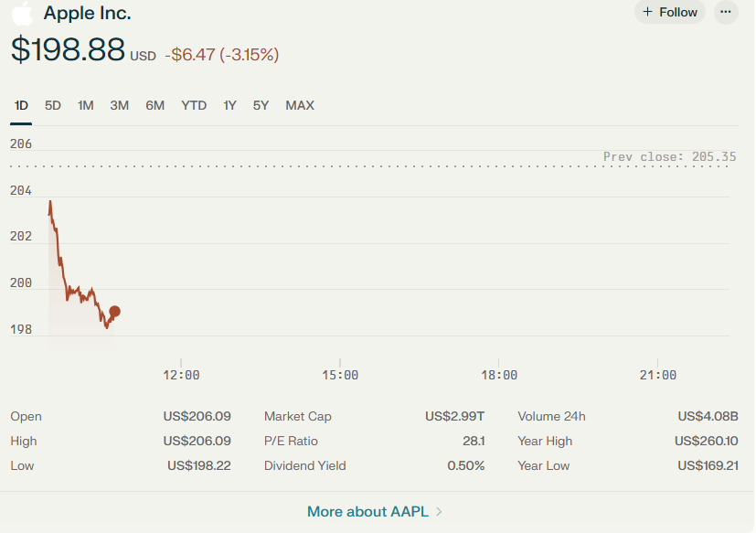Click the 15:00 time axis label
Image resolution: width=756 pixels, height=533 pixels.
340,375
